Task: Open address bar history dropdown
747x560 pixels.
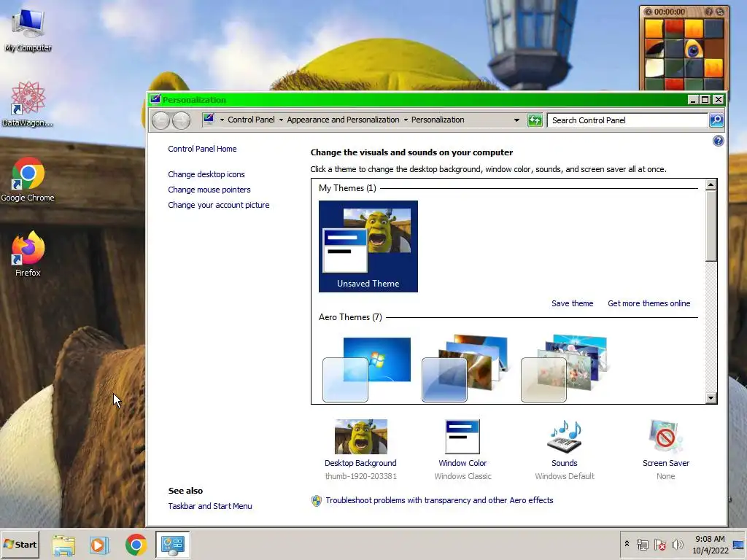Action: 516,120
